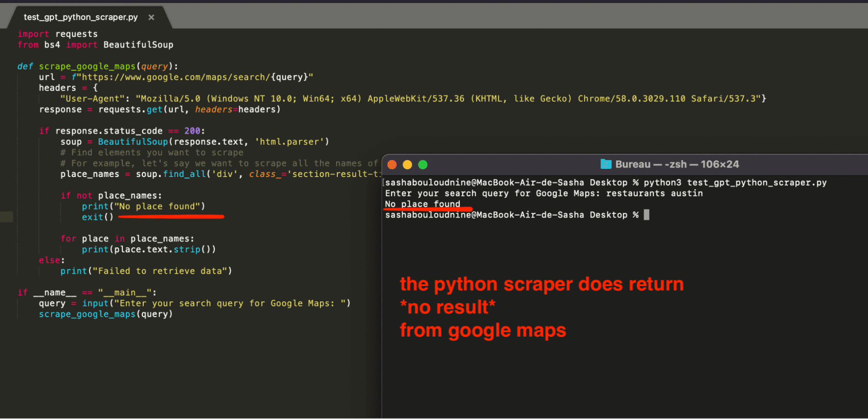Click the red annotation text *no result*
This screenshot has height=419, width=868.
pos(447,307)
